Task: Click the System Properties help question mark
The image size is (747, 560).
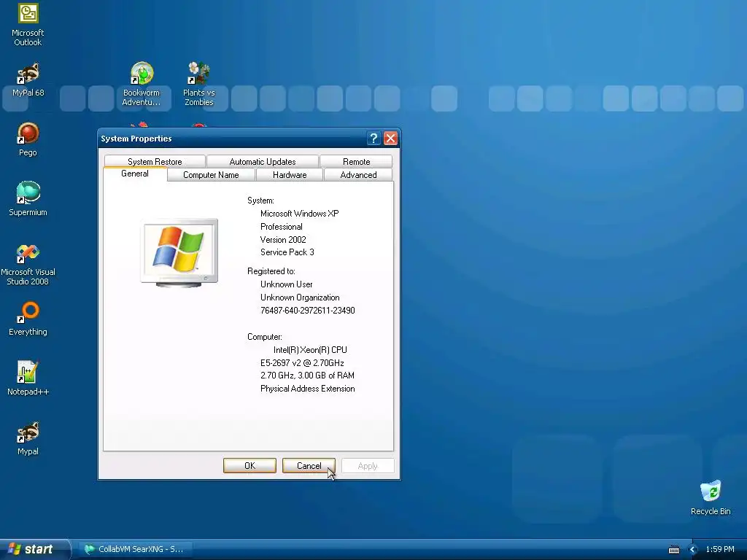Action: [x=373, y=139]
